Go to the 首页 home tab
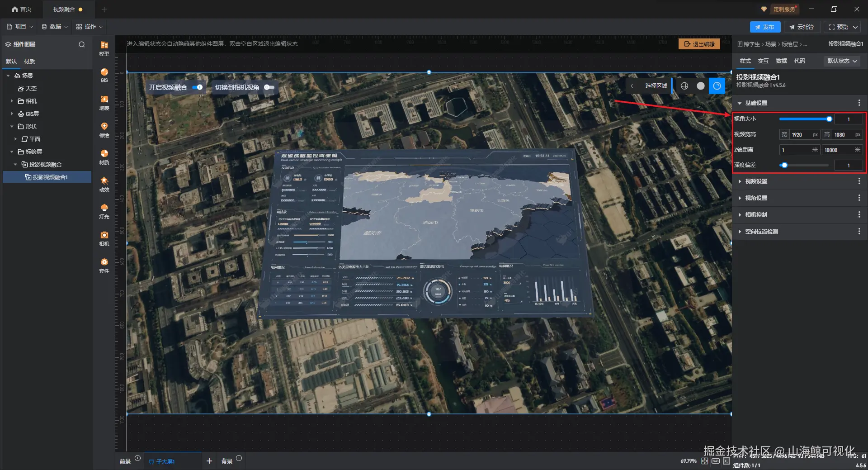The height and width of the screenshot is (470, 868). [x=21, y=9]
